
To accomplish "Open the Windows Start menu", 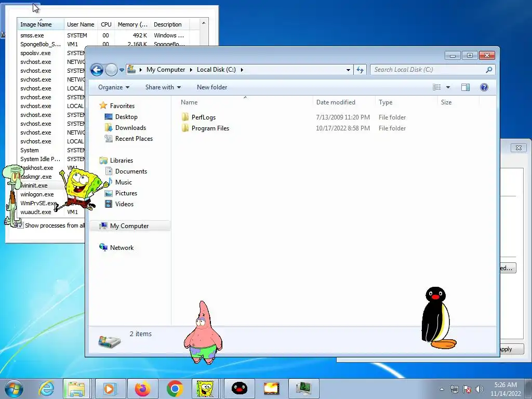I will point(14,389).
